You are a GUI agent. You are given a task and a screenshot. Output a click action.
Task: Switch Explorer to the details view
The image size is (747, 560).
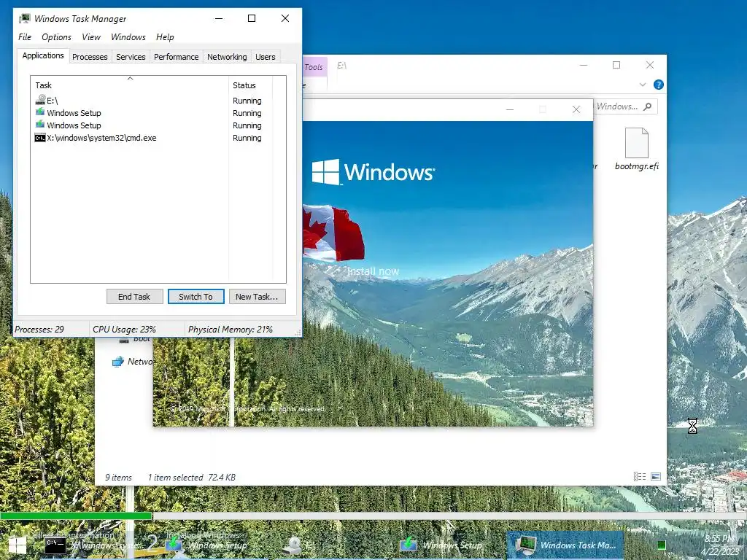click(639, 477)
